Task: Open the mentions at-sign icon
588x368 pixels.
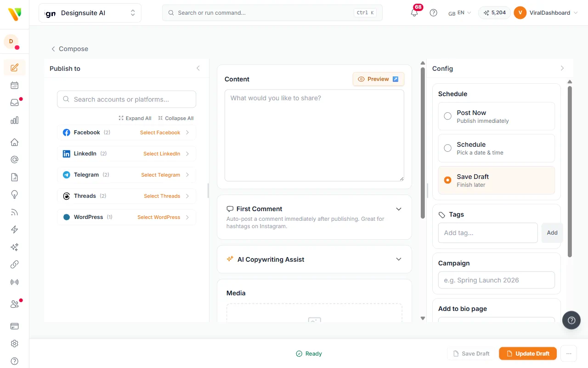Action: click(x=14, y=160)
